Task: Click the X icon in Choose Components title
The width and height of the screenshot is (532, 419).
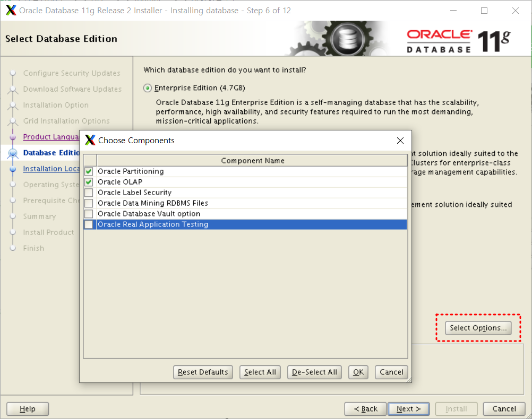Action: point(90,140)
